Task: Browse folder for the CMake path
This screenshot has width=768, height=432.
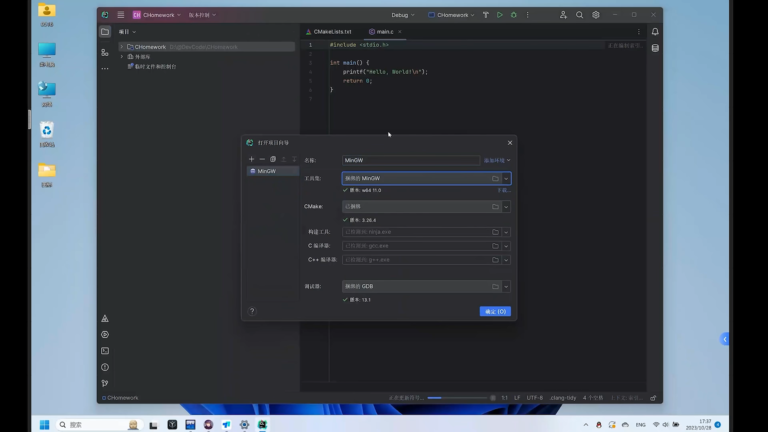Action: point(495,207)
